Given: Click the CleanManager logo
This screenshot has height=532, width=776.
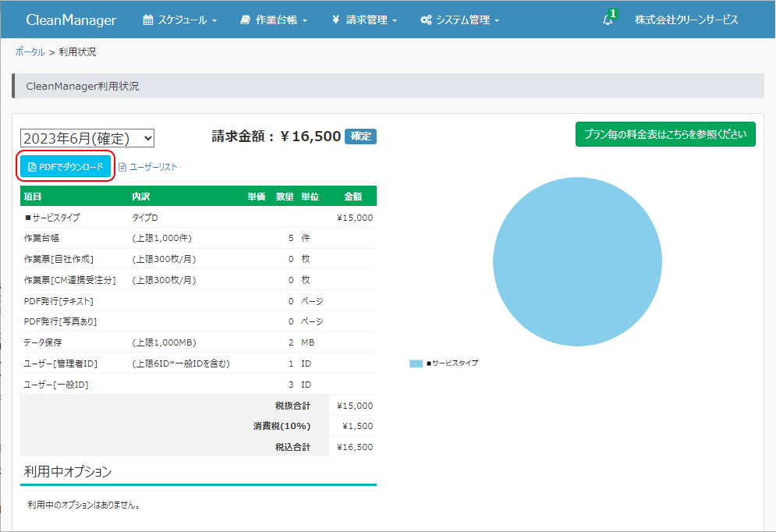Looking at the screenshot, I should [x=71, y=20].
